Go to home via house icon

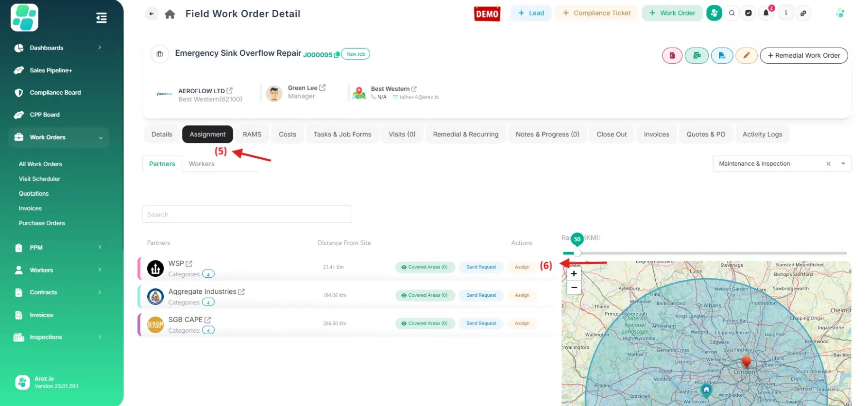[170, 14]
